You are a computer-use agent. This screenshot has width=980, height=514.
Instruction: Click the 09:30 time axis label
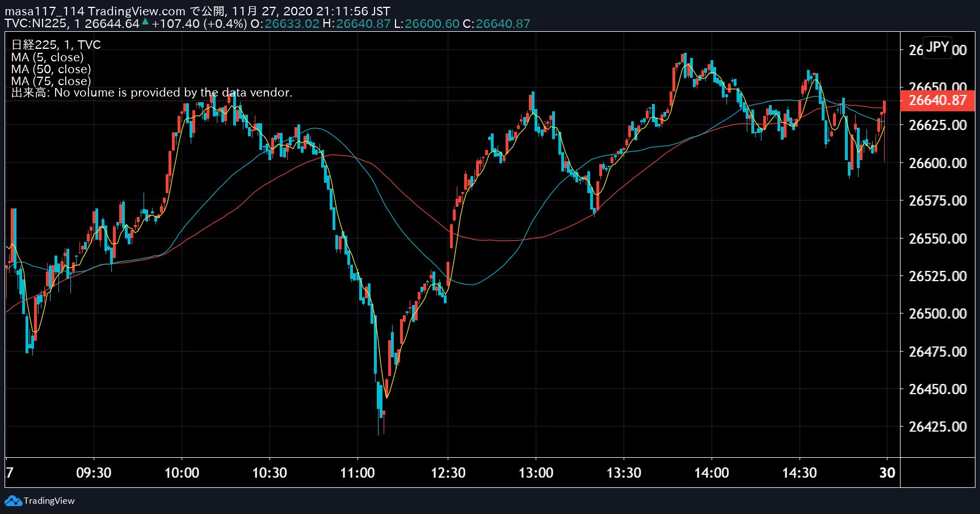pyautogui.click(x=94, y=473)
